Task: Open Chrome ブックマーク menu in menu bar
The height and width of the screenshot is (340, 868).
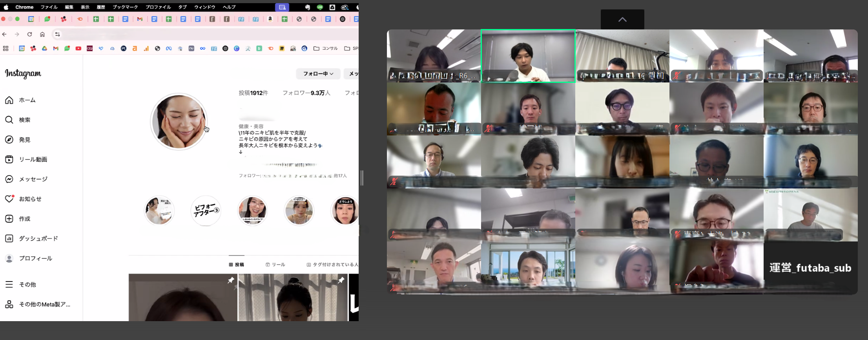Action: tap(125, 7)
